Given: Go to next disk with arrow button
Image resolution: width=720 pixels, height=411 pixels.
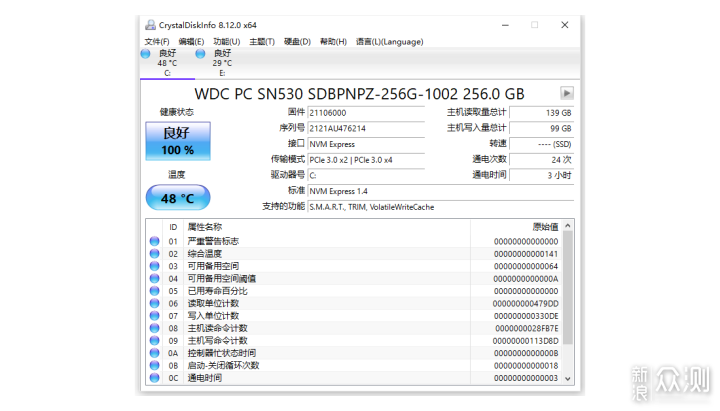Looking at the screenshot, I should (567, 93).
